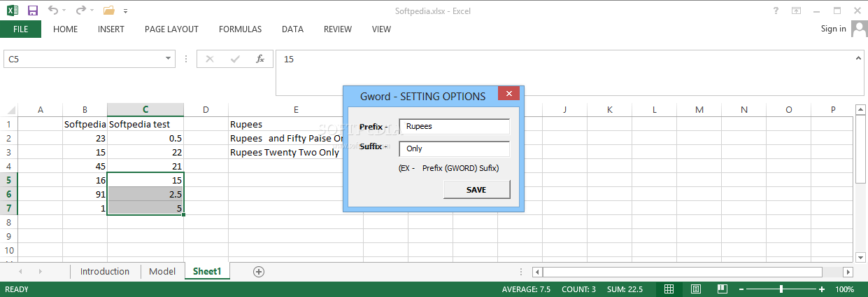The height and width of the screenshot is (297, 868).
Task: Open Ribbon Display Options icon
Action: pyautogui.click(x=796, y=11)
